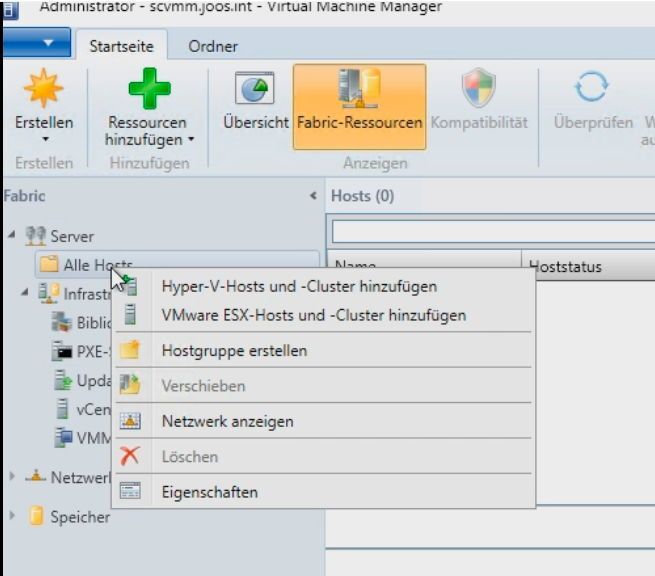This screenshot has height=576, width=655.
Task: Select the Server label in the tree
Action: pos(72,236)
